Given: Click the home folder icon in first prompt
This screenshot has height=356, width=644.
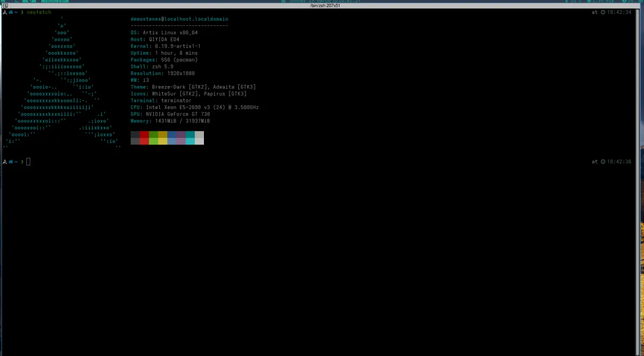Looking at the screenshot, I should 10,12.
